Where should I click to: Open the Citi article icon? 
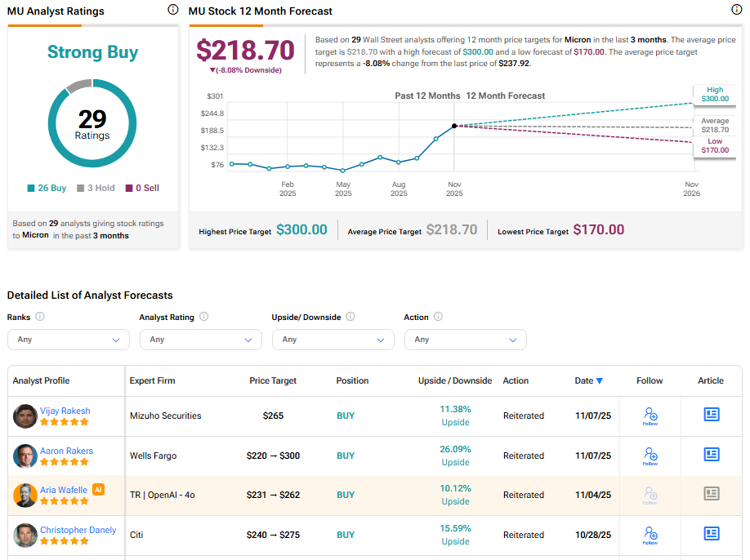711,534
